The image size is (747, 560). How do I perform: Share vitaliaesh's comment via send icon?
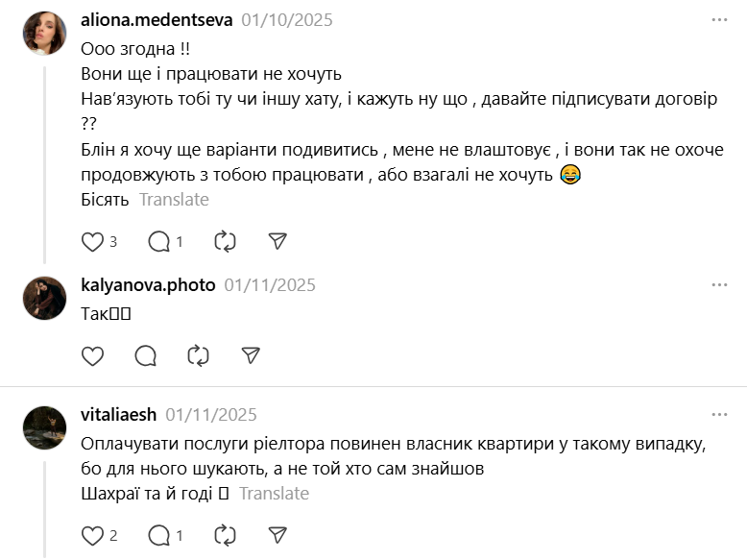tap(277, 535)
